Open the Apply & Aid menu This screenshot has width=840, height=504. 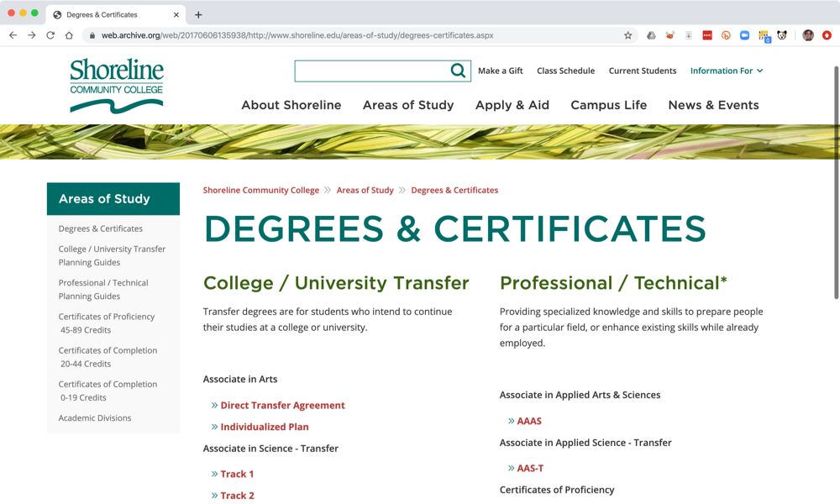(512, 105)
